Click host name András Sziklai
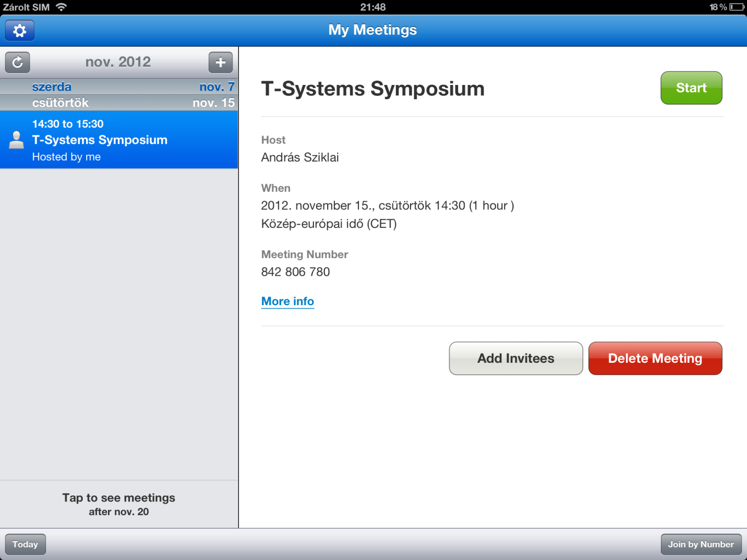The width and height of the screenshot is (747, 560). click(300, 157)
